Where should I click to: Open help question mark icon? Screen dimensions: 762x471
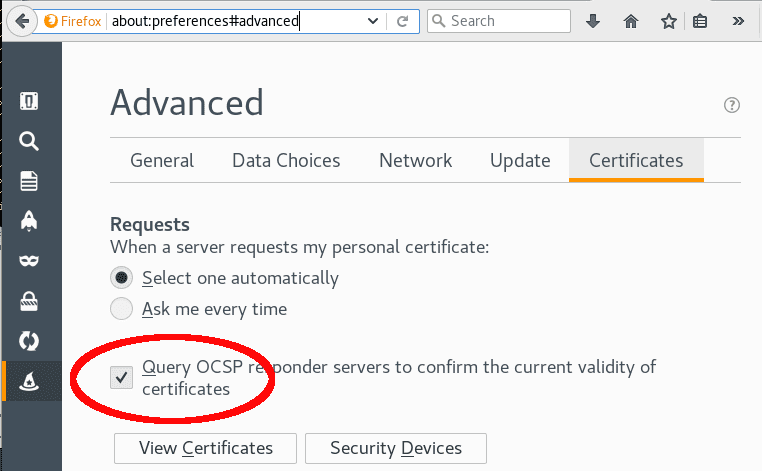coord(732,105)
